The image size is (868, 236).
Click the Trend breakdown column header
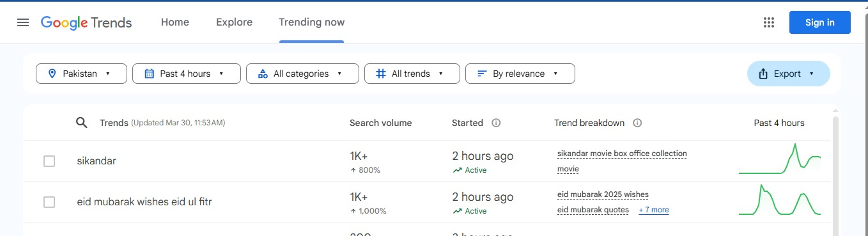pyautogui.click(x=589, y=123)
